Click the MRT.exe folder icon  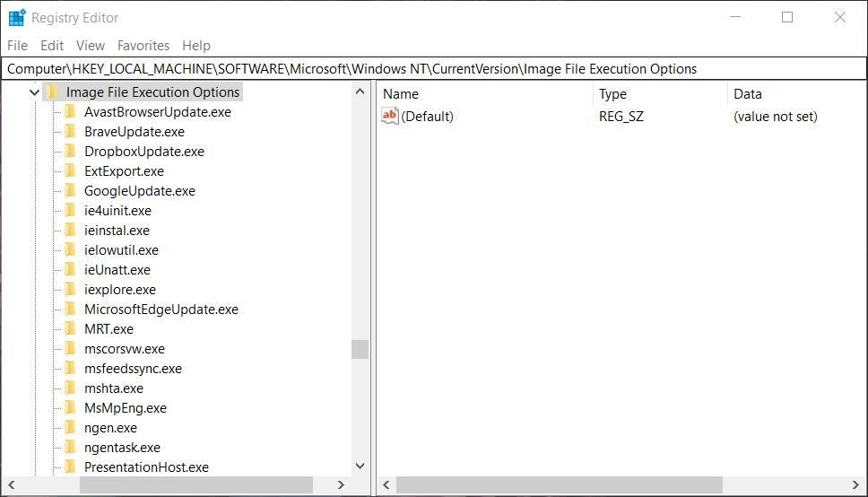pyautogui.click(x=70, y=329)
